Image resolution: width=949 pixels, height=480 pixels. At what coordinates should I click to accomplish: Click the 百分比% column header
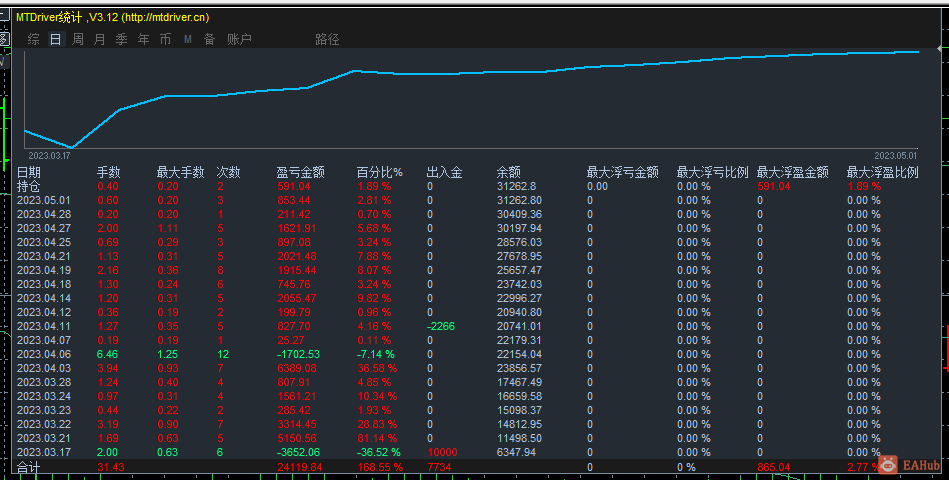[x=379, y=173]
